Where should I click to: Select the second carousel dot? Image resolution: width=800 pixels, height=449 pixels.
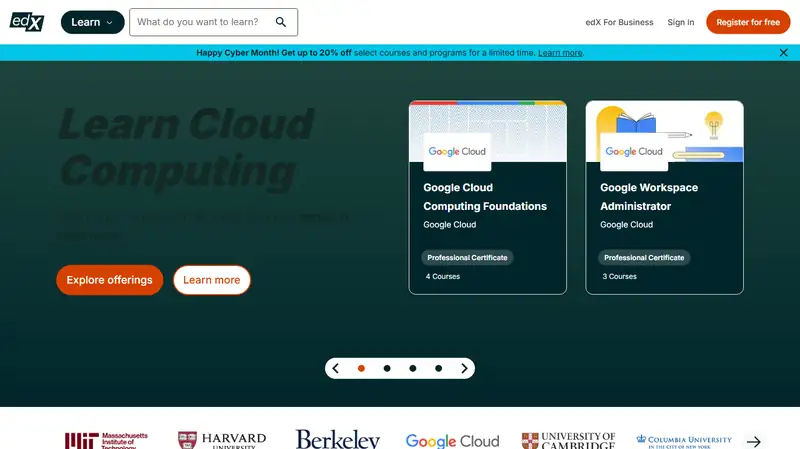pos(387,368)
